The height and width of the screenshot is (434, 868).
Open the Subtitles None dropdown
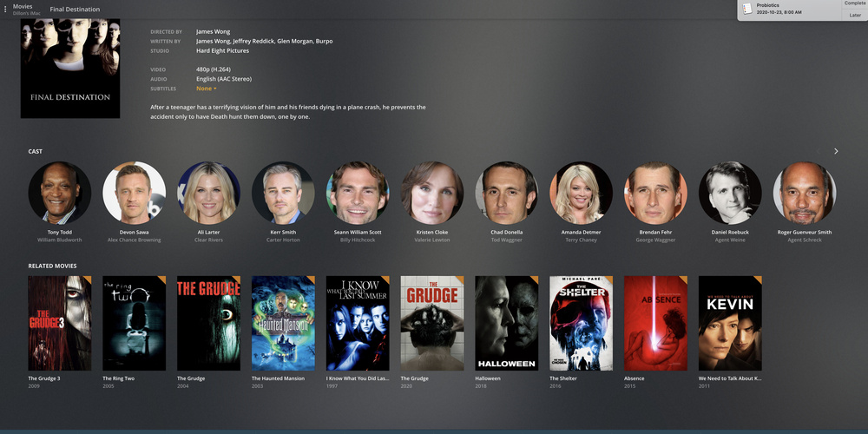pos(207,89)
